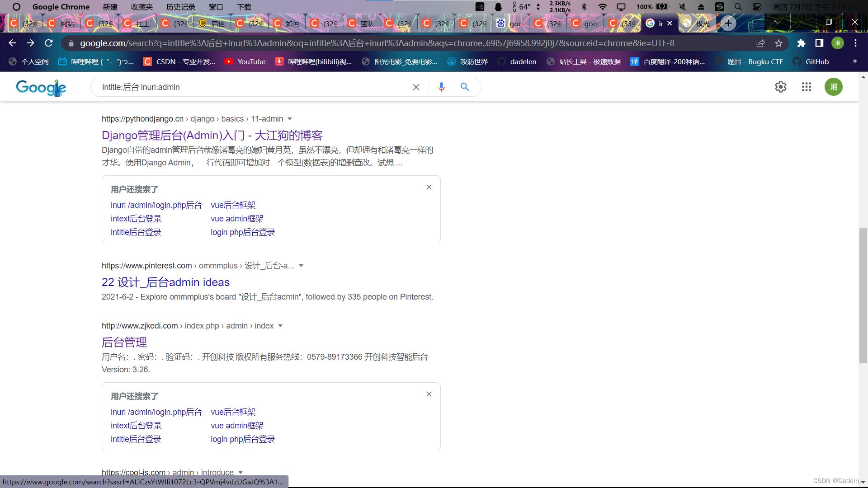The image size is (868, 488).
Task: Open Django管理后台(Admin)入门 search result
Action: coord(212,135)
